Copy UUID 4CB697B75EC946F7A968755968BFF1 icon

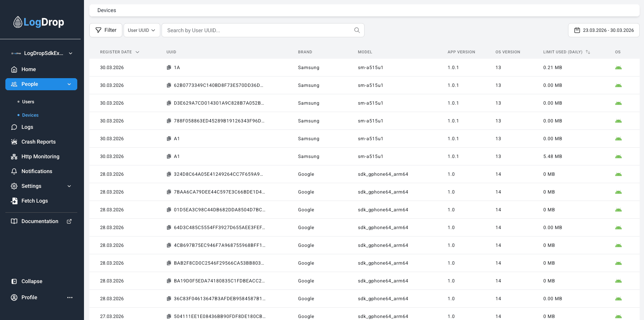click(x=169, y=245)
